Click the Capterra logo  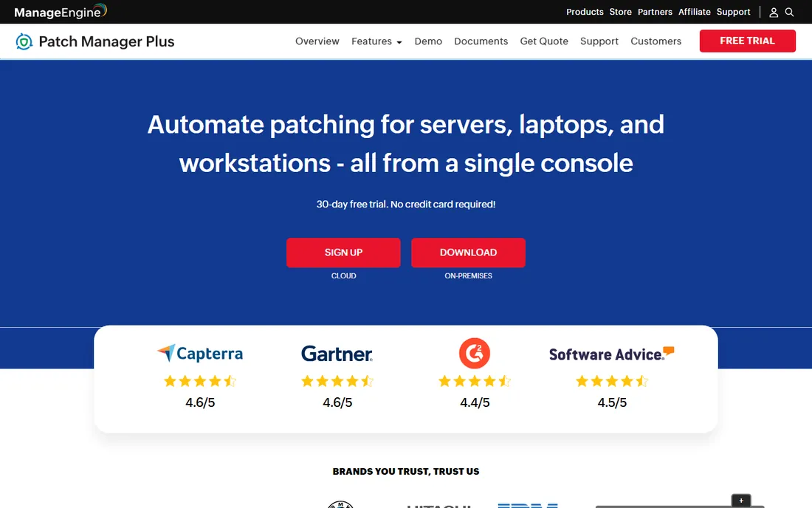(200, 353)
